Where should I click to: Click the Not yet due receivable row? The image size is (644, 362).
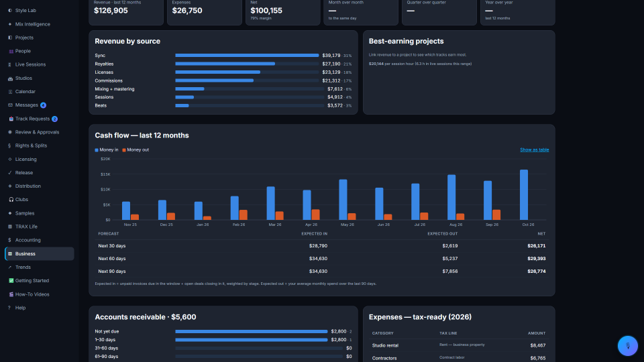click(223, 332)
